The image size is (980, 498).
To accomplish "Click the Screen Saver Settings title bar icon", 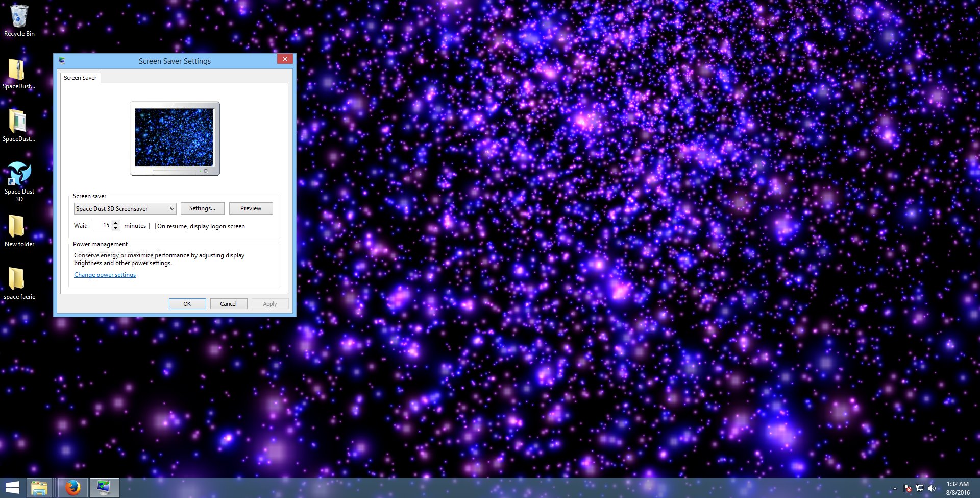I will (62, 61).
